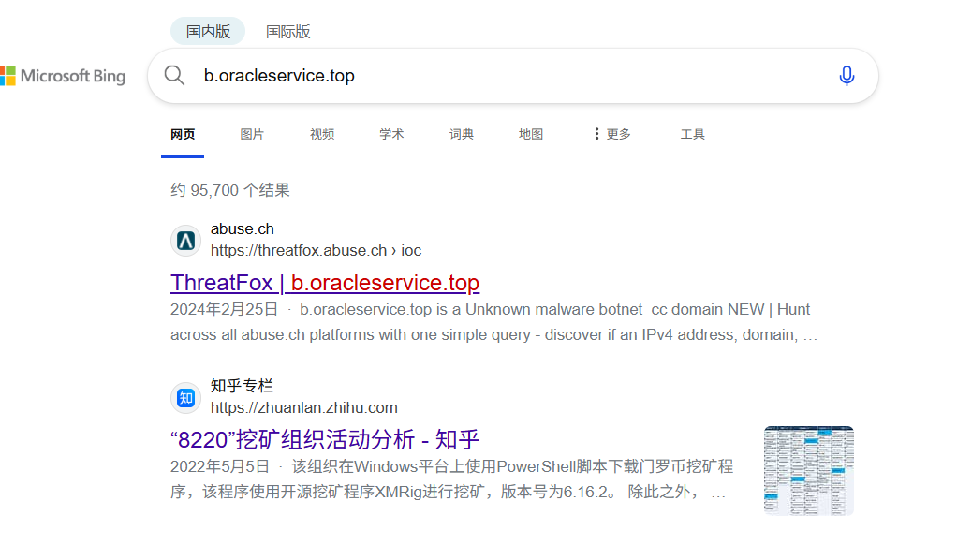Click the threatfox.abuse.ch URL text
The width and height of the screenshot is (957, 560).
[x=316, y=250]
